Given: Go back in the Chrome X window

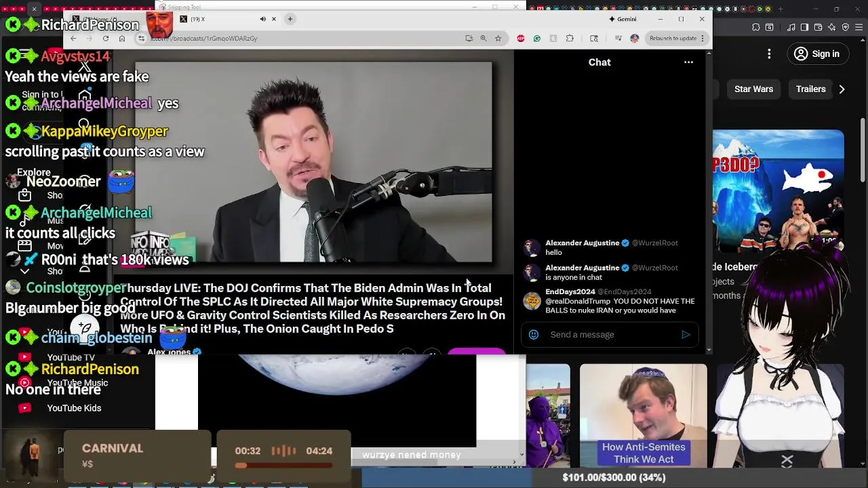Looking at the screenshot, I should 73,39.
